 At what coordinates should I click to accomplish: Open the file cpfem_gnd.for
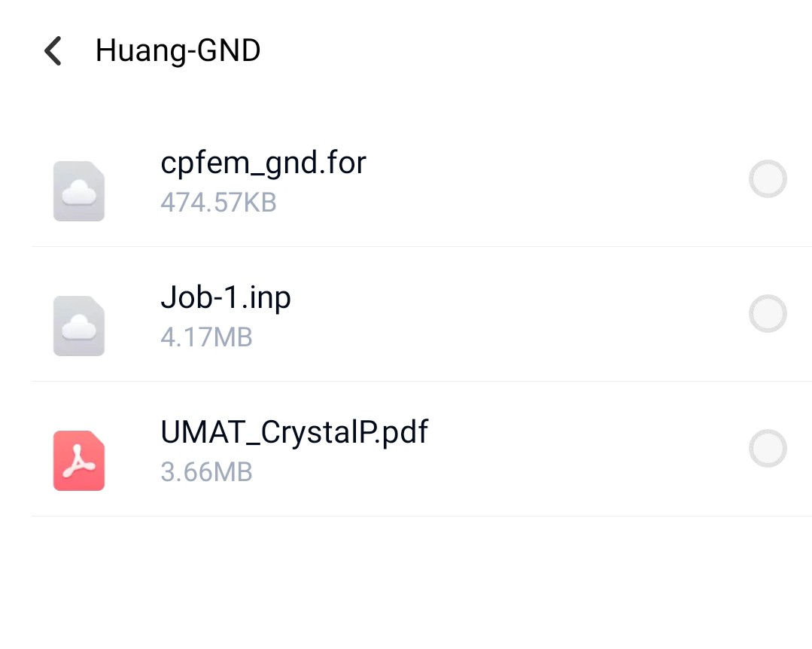point(263,162)
